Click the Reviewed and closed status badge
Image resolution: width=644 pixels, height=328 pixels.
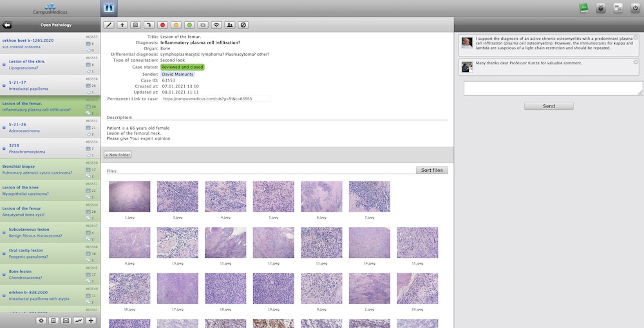182,67
